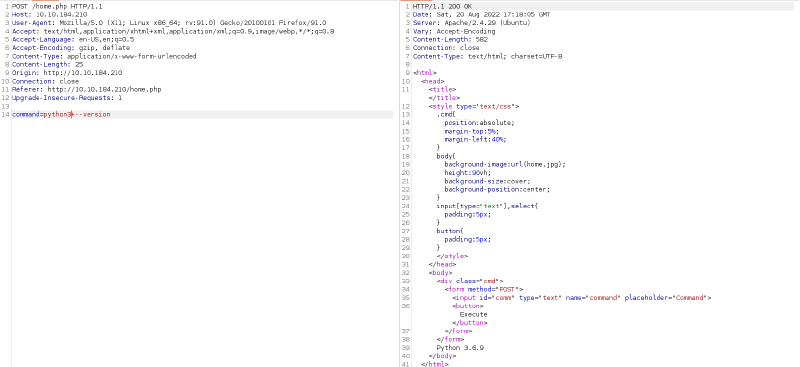800x367 pixels.
Task: Click the opening <body> tag line
Action: (440, 273)
